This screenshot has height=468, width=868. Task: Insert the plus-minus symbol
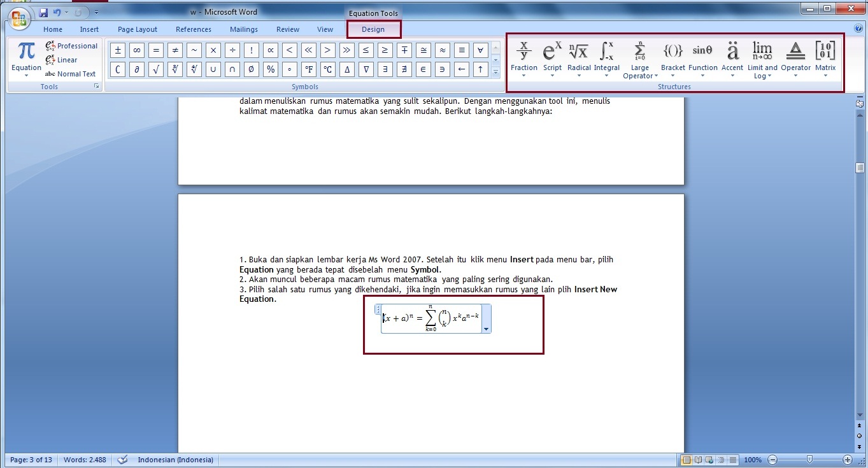coord(117,50)
